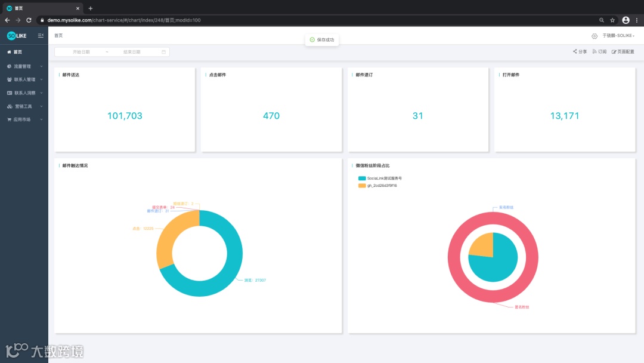Collapse the sidebar with the hamburger icon
The image size is (644, 363).
[x=41, y=36]
